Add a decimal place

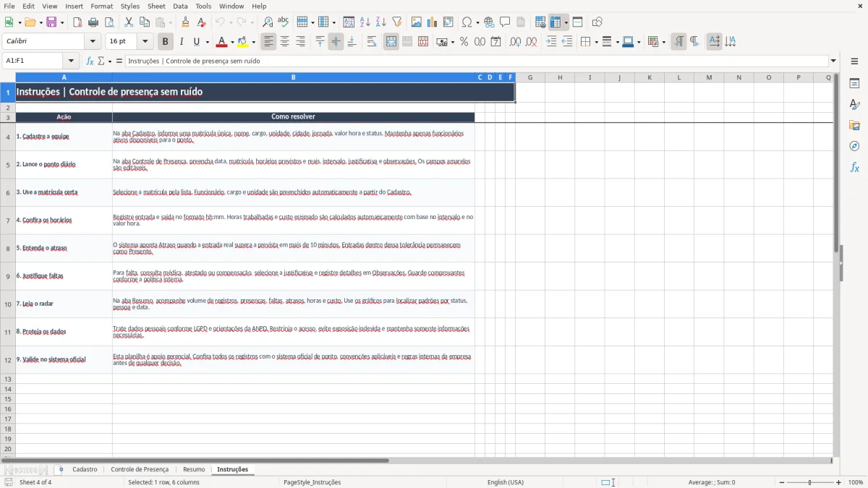coord(515,42)
